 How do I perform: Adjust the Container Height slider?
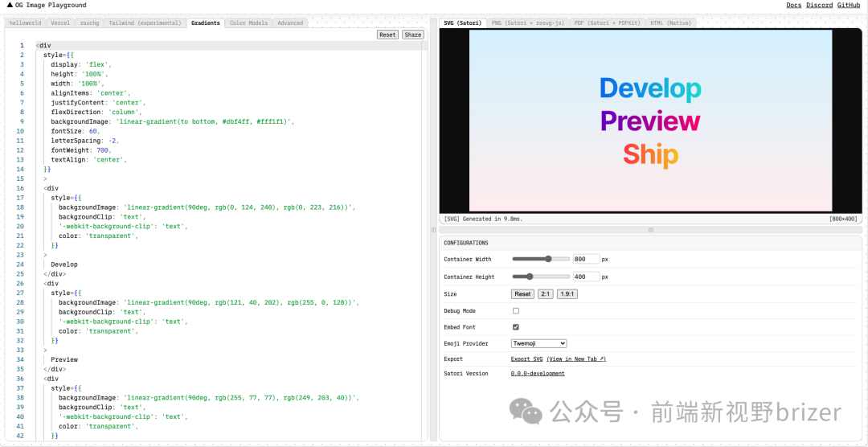coord(541,277)
